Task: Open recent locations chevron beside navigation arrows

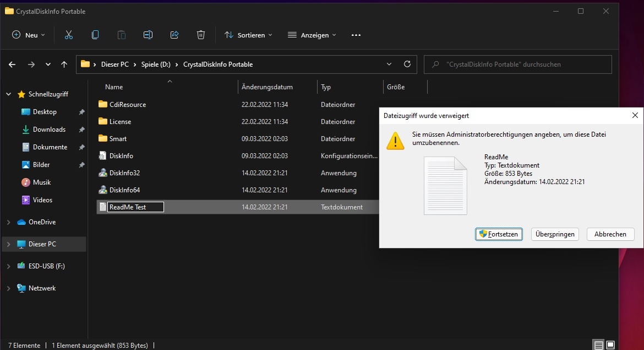Action: click(48, 64)
